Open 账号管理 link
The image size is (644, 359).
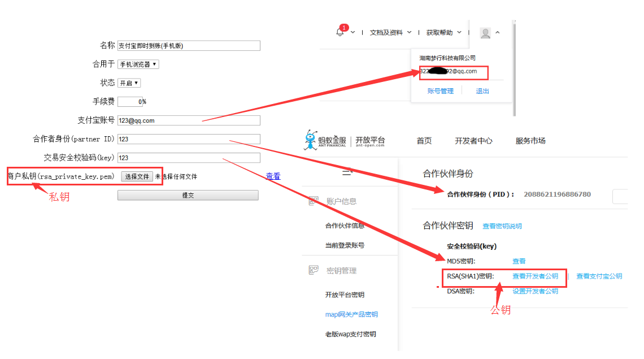[x=440, y=91]
